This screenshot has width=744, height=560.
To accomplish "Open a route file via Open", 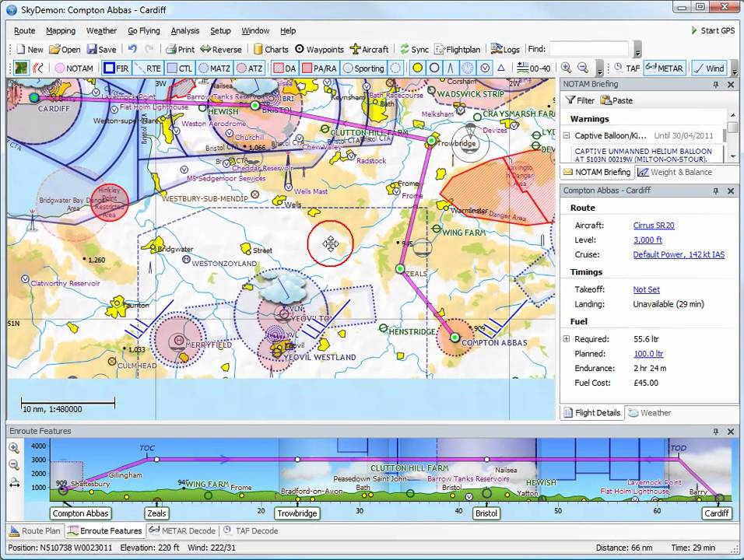I will click(65, 49).
